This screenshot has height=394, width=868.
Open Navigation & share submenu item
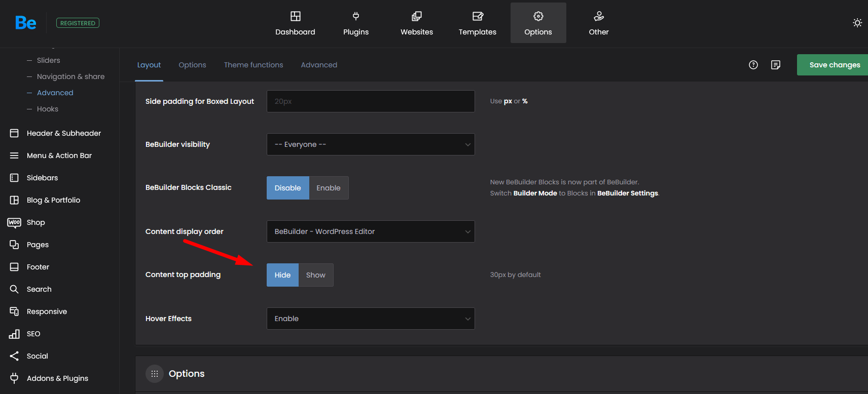click(x=71, y=76)
